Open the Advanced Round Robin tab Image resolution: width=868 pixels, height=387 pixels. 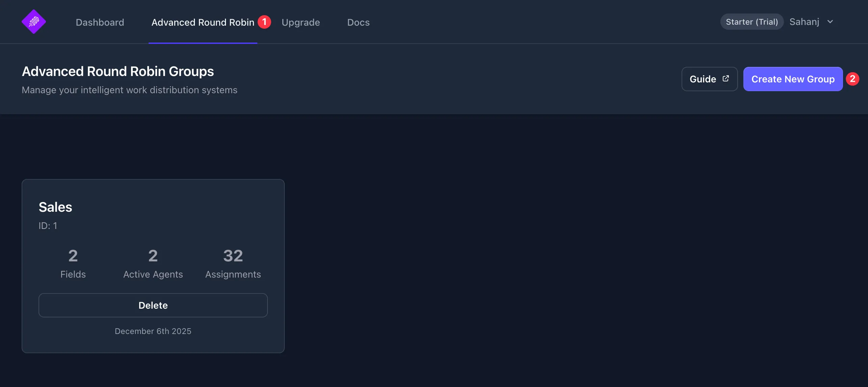click(x=203, y=22)
